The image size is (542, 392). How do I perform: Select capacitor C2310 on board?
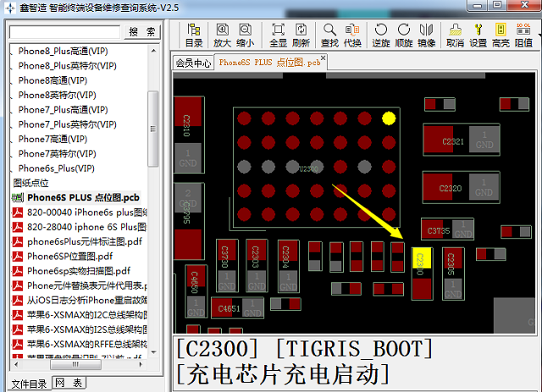tap(188, 135)
